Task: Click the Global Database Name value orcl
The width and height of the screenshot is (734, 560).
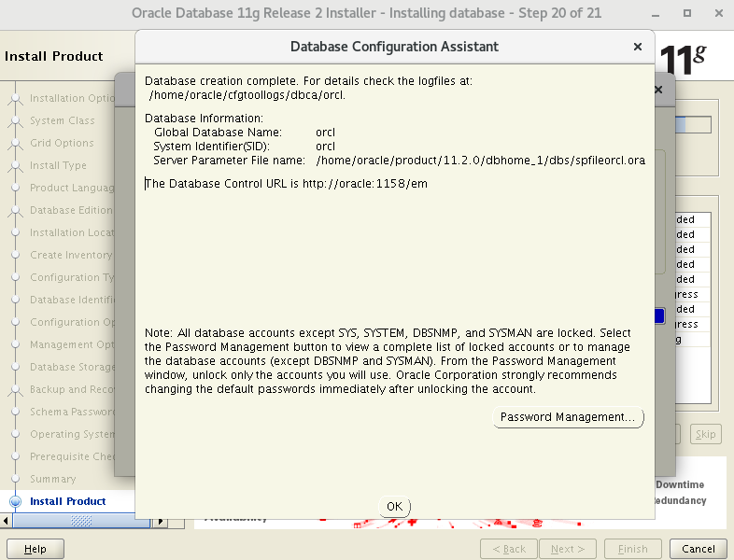Action: [x=325, y=133]
